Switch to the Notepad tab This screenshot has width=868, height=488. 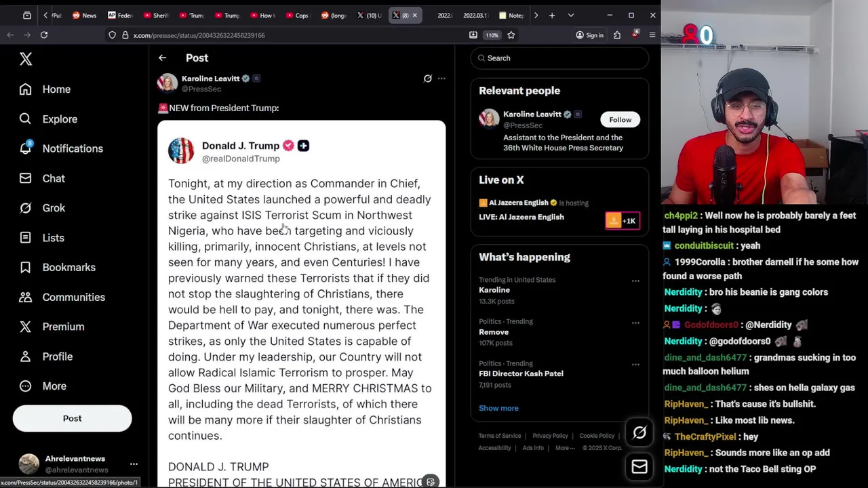coord(511,15)
